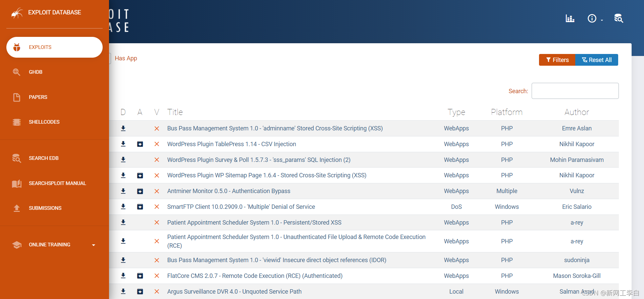Filter by author Emre Aslan

tap(577, 128)
